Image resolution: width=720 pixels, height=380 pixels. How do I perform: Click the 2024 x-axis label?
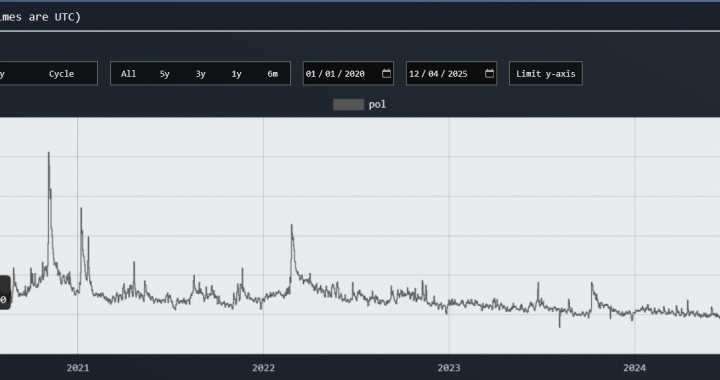coord(634,368)
